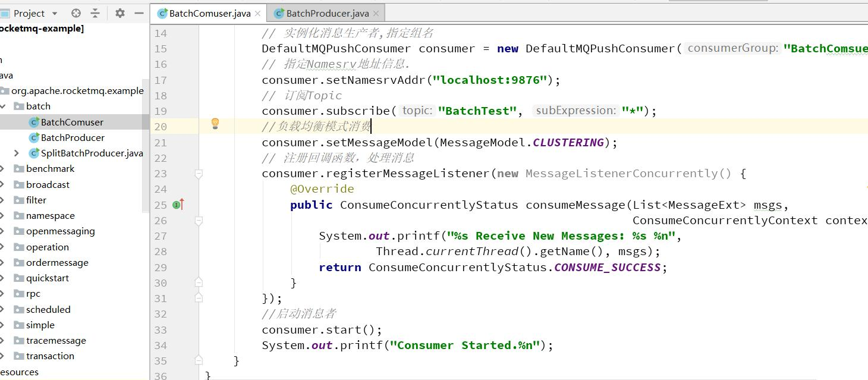Image resolution: width=868 pixels, height=380 pixels.
Task: Open Project panel settings gear
Action: pos(120,13)
